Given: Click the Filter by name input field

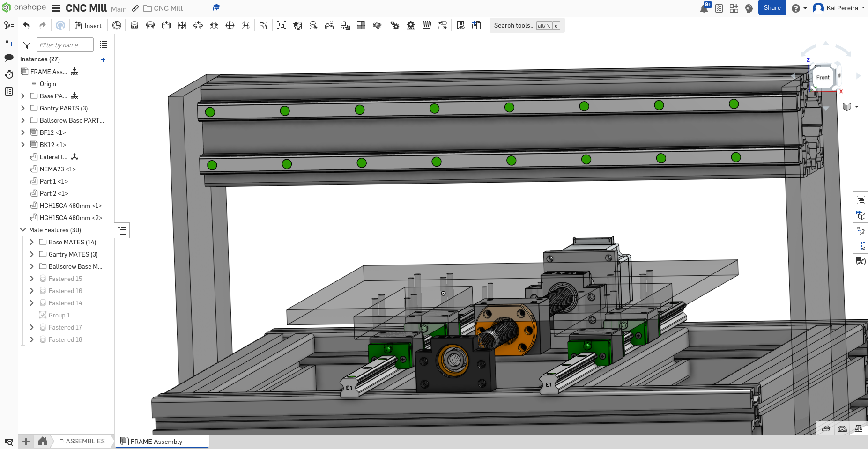Looking at the screenshot, I should (65, 44).
